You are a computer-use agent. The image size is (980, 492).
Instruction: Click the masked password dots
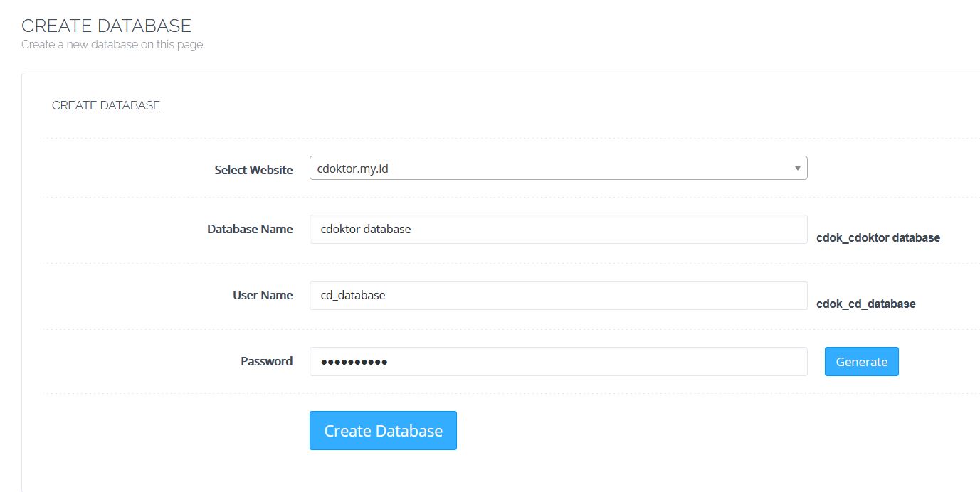(355, 361)
